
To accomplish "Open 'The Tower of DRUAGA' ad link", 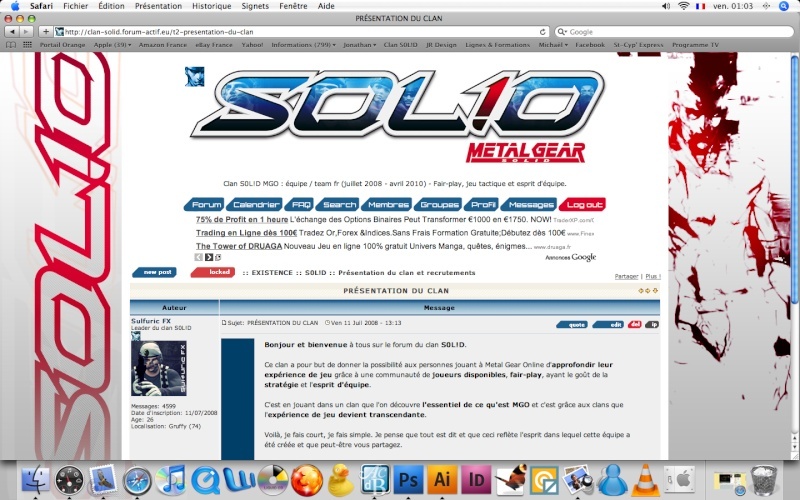I will [x=239, y=246].
